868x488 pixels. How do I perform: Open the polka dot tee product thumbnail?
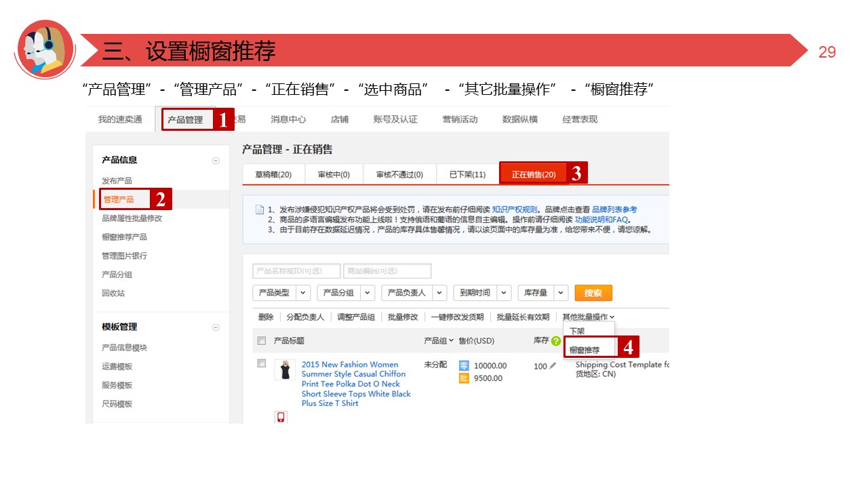tap(285, 370)
